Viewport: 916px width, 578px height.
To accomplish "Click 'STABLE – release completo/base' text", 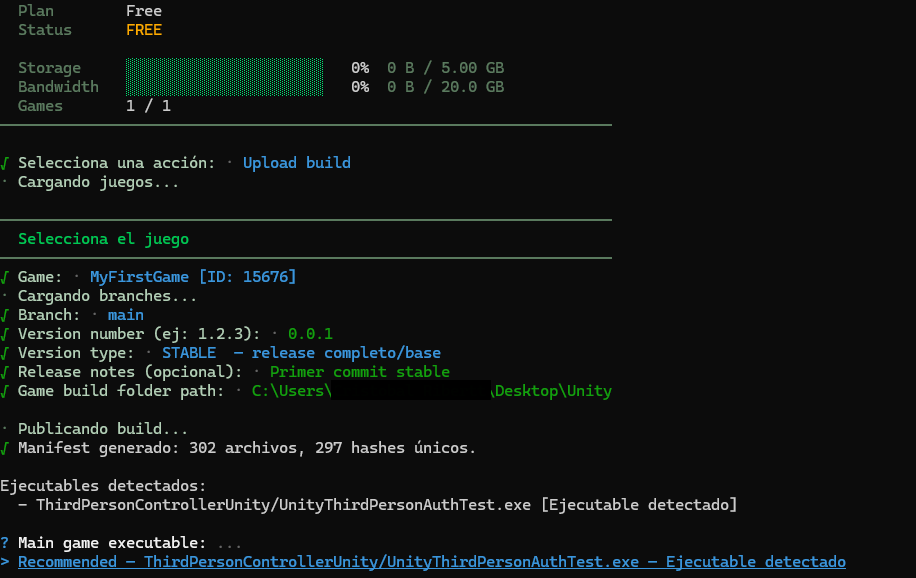I will pyautogui.click(x=301, y=353).
